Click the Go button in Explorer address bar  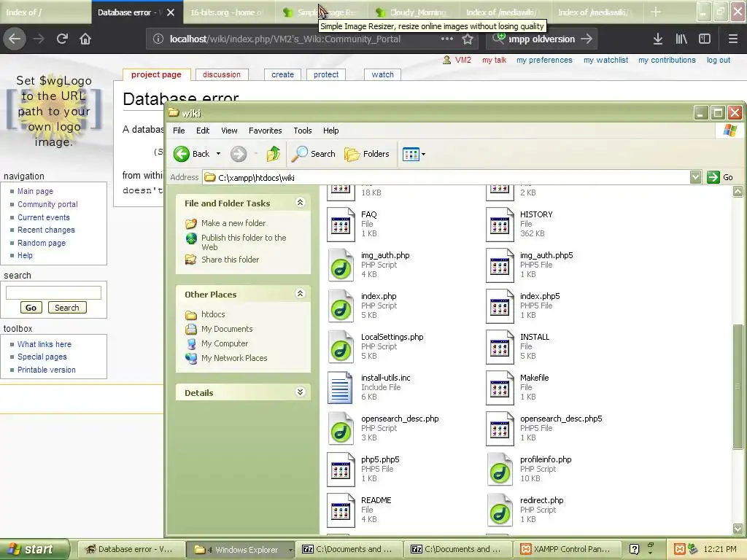720,177
